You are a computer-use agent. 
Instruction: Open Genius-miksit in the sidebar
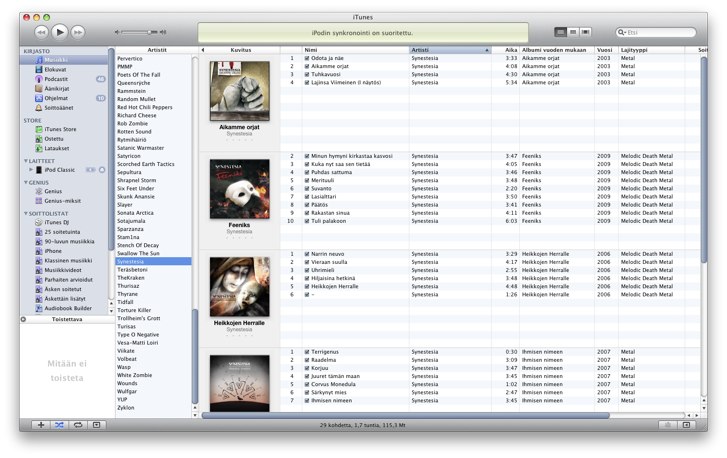(x=62, y=201)
